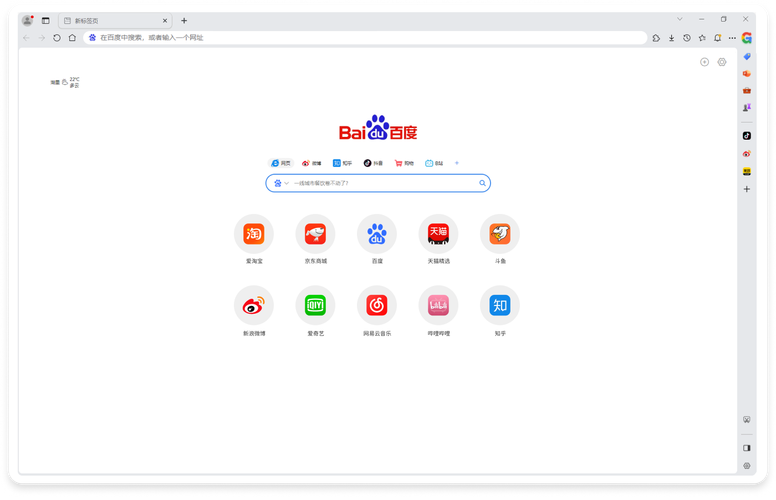Click the sidebar icon above bottom divider
Image resolution: width=776 pixels, height=500 pixels.
[x=747, y=420]
